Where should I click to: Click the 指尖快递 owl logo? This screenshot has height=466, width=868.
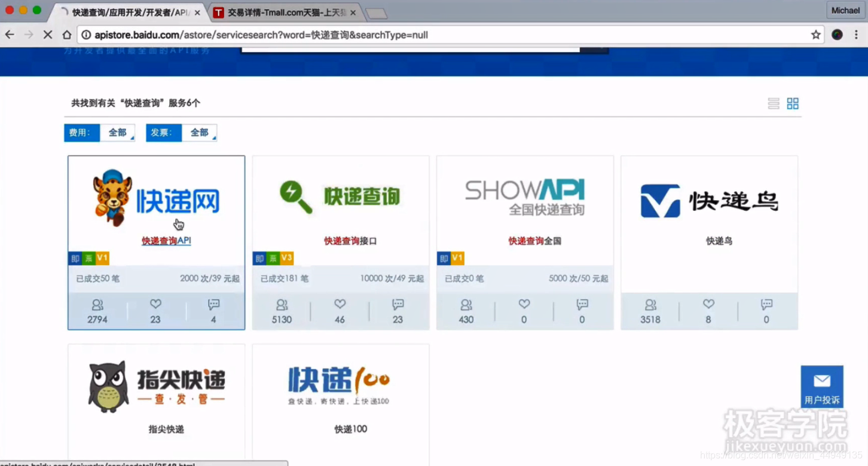(156, 387)
